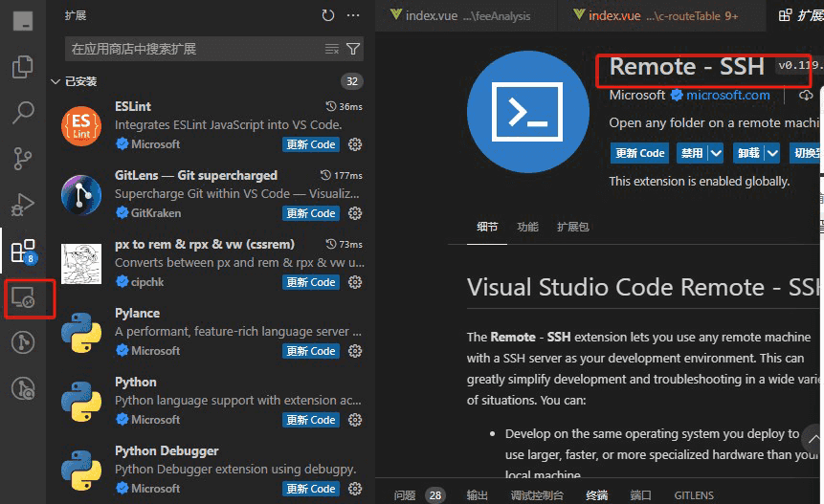824x504 pixels.
Task: Open the Python Debugger manage gear menu
Action: point(355,489)
